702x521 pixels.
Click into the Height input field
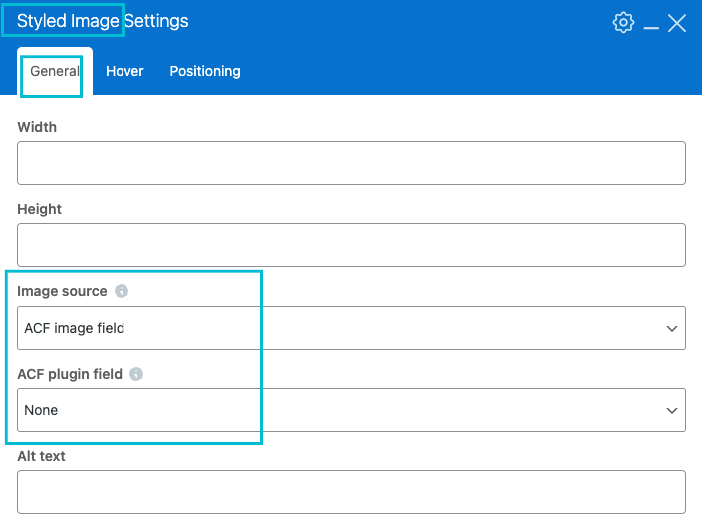(x=350, y=244)
